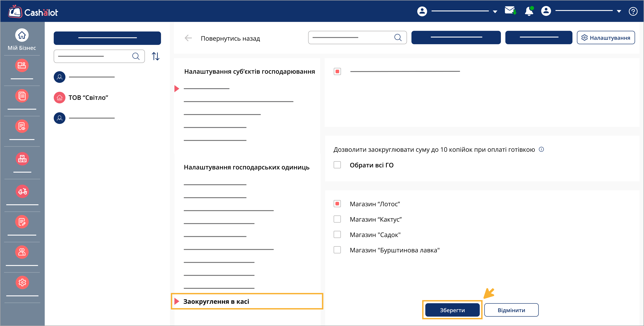Check the Обрати всі ГО checkbox
The height and width of the screenshot is (326, 644).
click(x=337, y=165)
